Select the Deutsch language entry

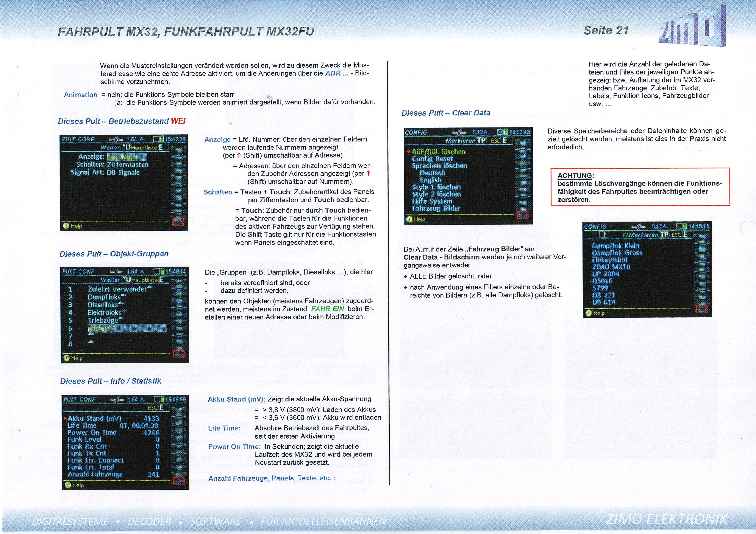point(432,173)
